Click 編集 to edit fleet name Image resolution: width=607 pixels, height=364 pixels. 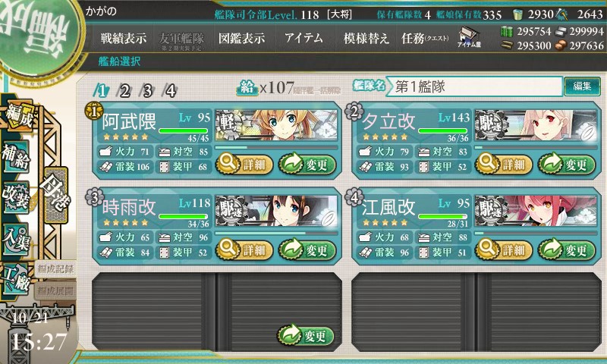coord(582,86)
